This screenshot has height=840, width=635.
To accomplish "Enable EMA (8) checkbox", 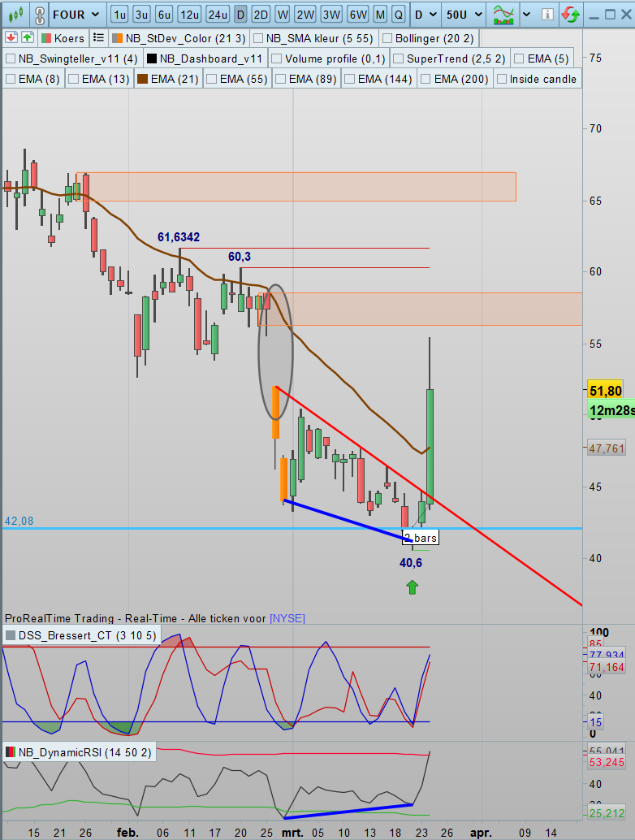I will tap(11, 79).
